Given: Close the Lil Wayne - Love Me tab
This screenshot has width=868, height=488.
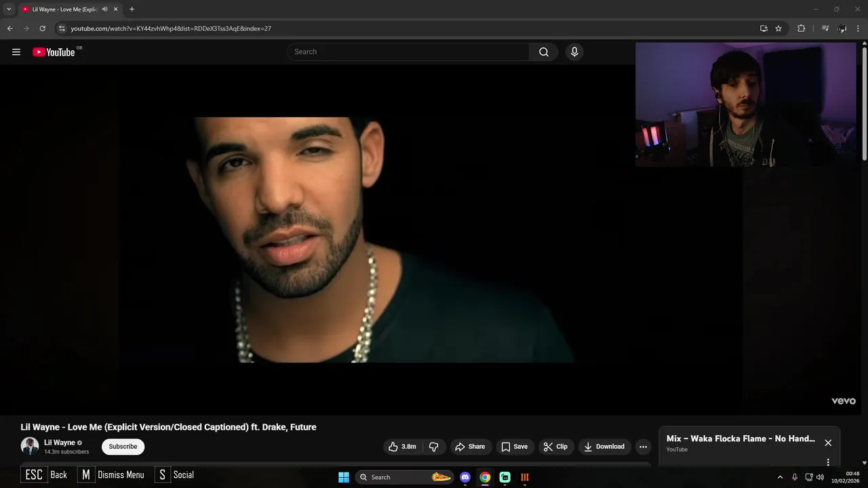Looking at the screenshot, I should (115, 9).
